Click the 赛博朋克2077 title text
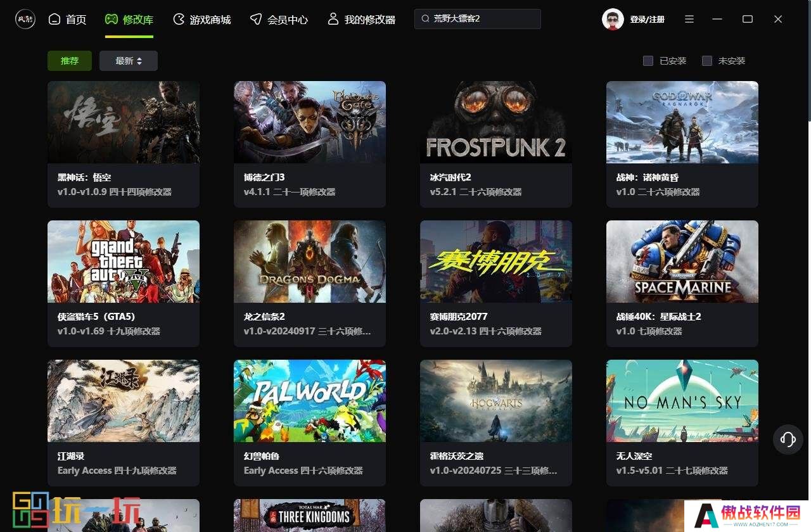This screenshot has height=532, width=811. [x=459, y=317]
